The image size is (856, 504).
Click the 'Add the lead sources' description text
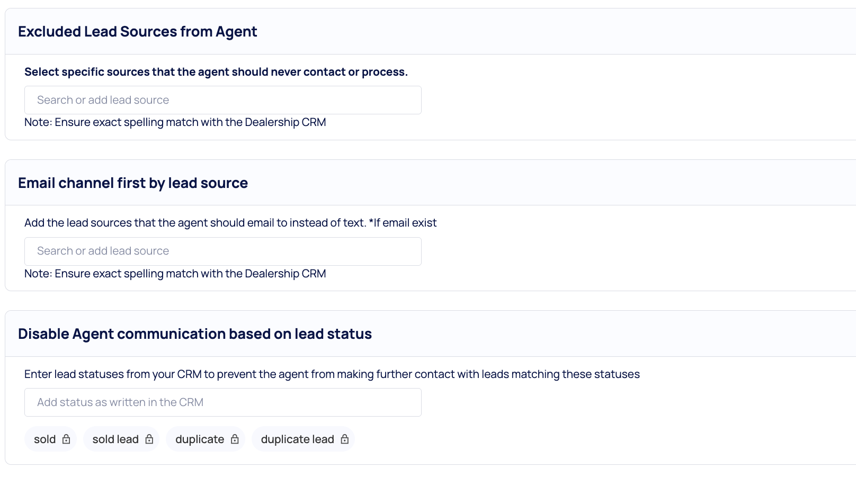click(x=230, y=223)
